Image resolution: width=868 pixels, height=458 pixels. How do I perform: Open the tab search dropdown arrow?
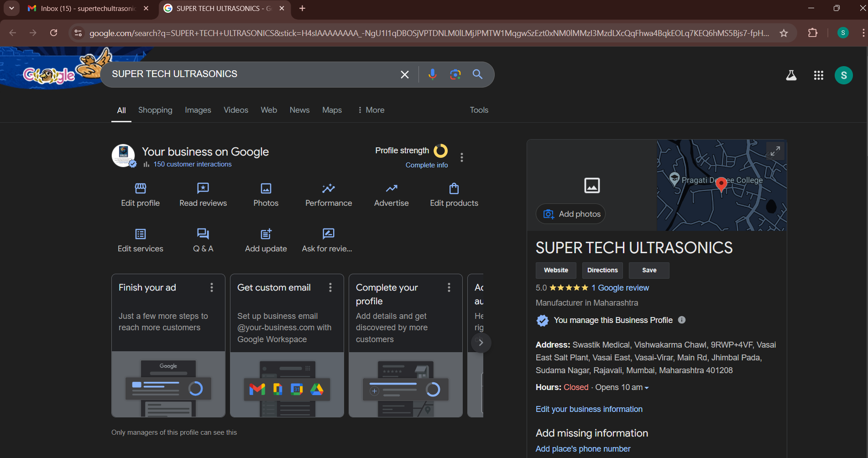(x=11, y=8)
